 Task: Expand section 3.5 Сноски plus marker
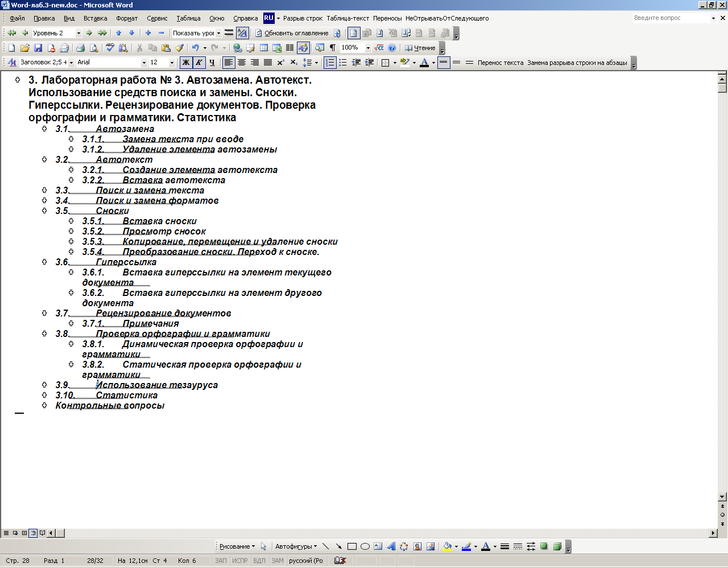pyautogui.click(x=44, y=211)
